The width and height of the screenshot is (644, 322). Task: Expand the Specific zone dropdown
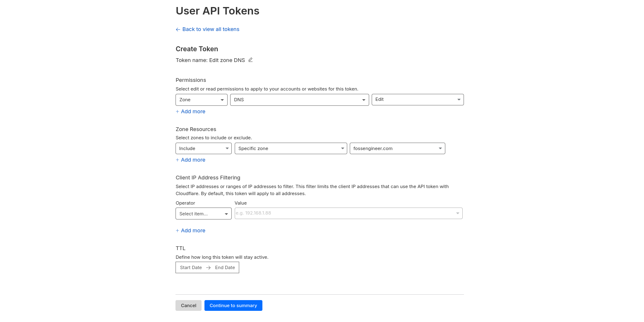point(291,148)
